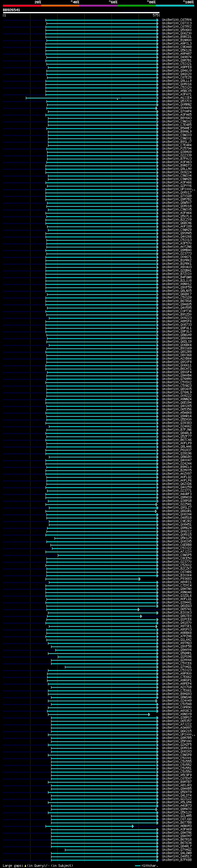Choose hit UniRef100_Q5ZF77
197x868 pixels.
coord(177,436)
